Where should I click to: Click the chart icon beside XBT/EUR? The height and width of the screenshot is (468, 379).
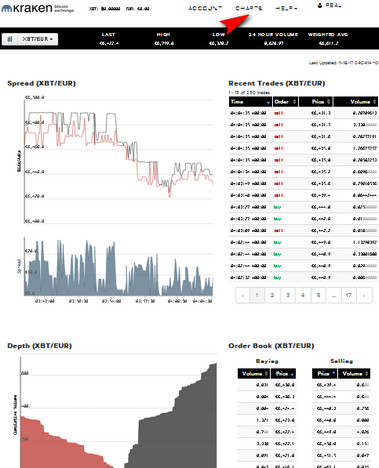click(x=10, y=39)
